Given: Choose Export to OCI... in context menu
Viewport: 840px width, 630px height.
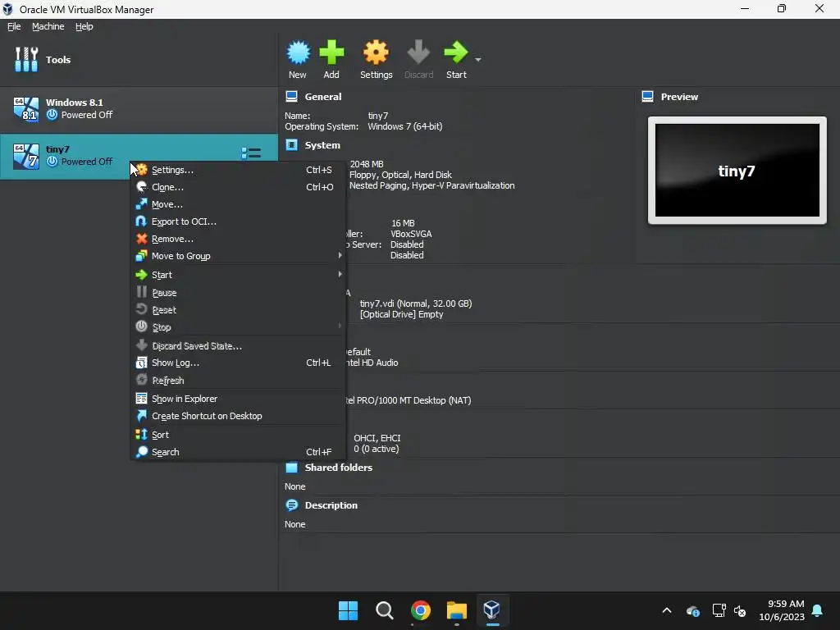Looking at the screenshot, I should (237, 221).
